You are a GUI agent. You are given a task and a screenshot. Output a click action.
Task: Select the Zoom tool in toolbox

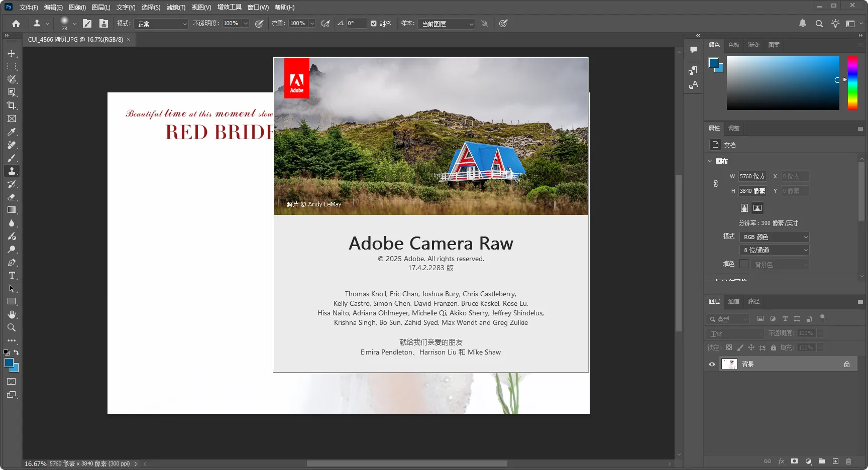coord(12,327)
